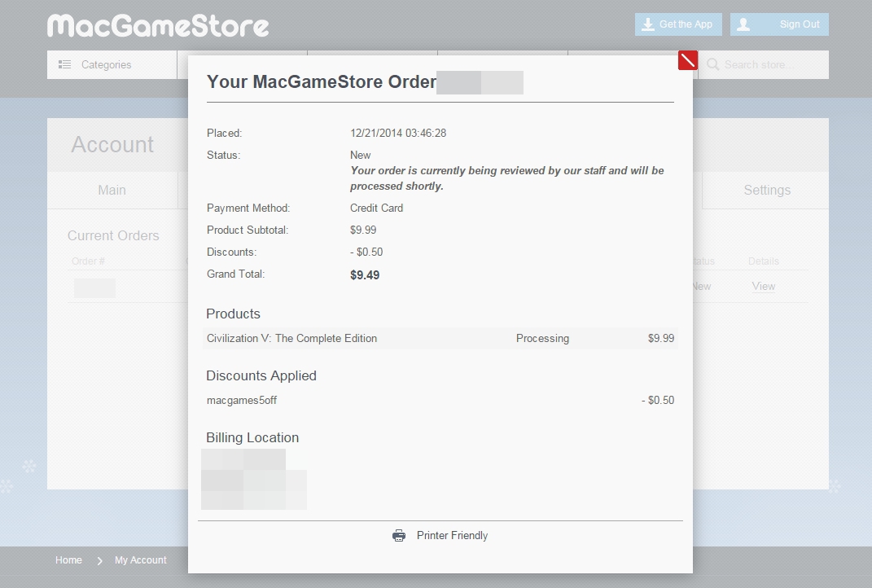Viewport: 872px width, 588px height.
Task: Click the Your MacGameStore Order heading
Action: [322, 81]
